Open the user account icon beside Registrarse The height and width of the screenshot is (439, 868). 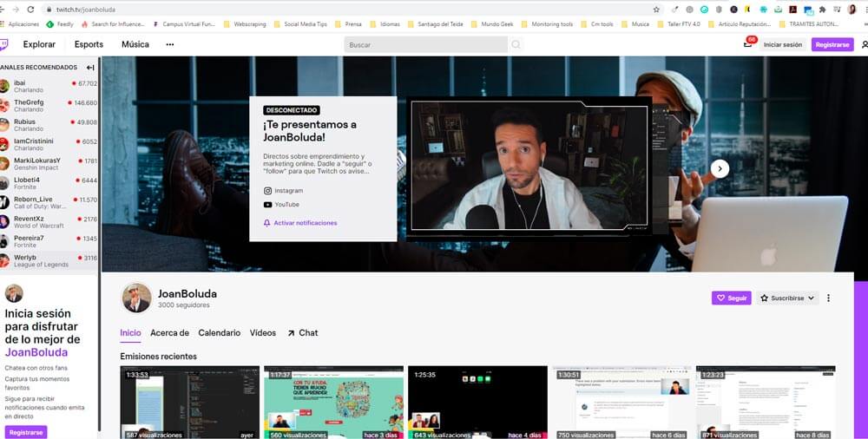865,44
